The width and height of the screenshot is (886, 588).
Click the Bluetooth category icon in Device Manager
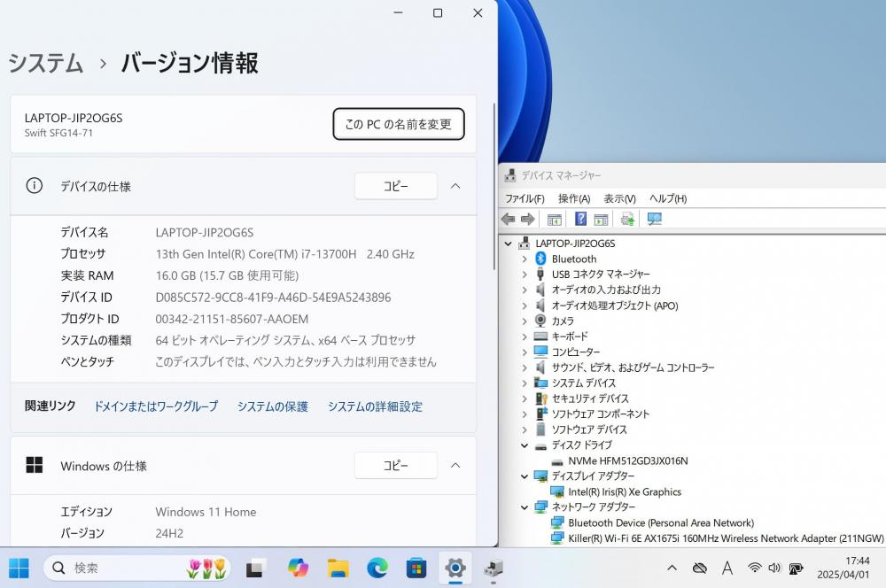(540, 259)
